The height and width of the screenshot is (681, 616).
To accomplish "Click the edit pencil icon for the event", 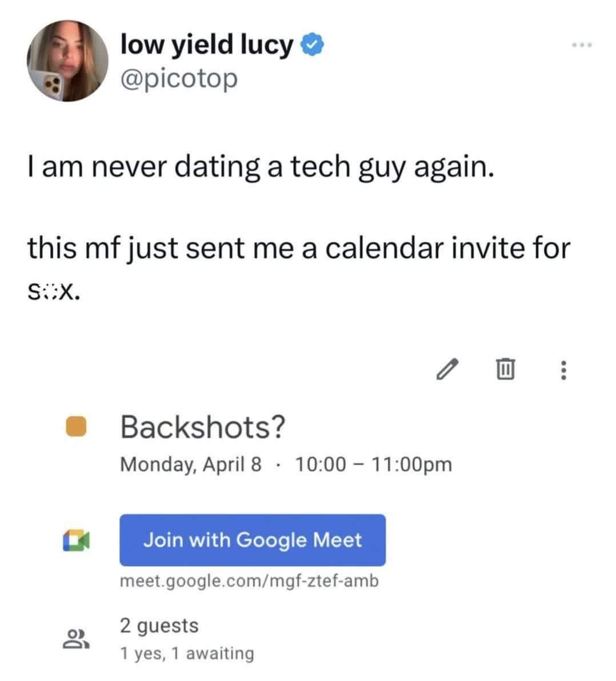I will pos(447,369).
